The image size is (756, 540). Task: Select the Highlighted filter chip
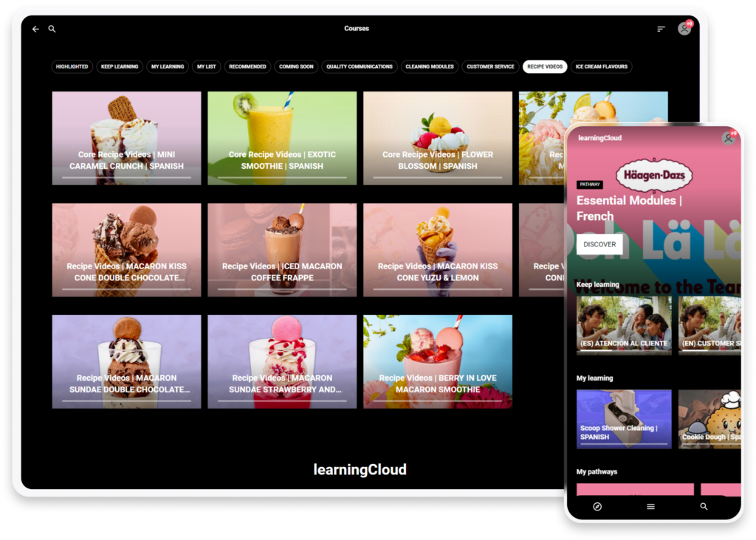coord(72,66)
